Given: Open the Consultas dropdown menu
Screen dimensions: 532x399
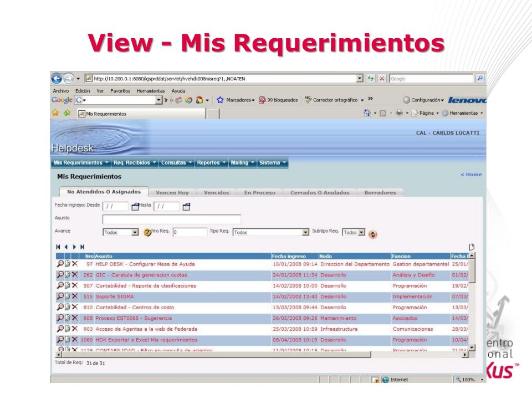Looking at the screenshot, I should [176, 163].
